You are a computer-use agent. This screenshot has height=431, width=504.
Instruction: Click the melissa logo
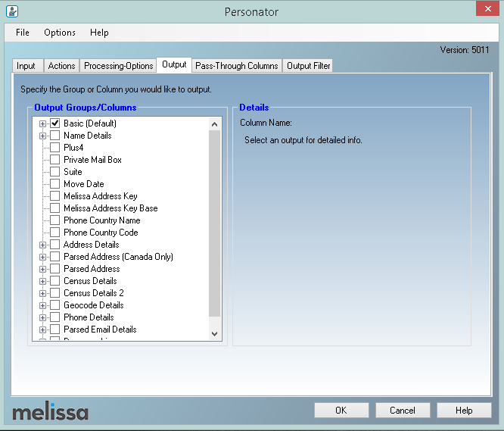pos(50,412)
